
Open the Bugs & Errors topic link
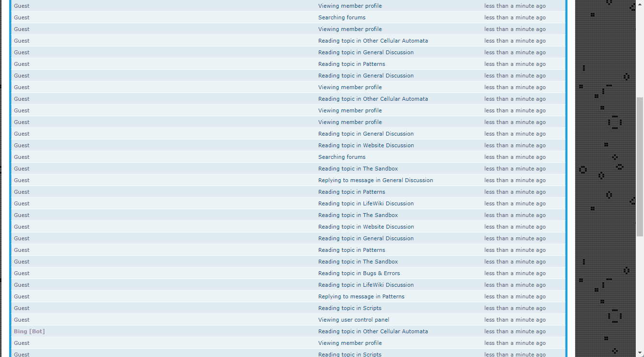point(359,273)
